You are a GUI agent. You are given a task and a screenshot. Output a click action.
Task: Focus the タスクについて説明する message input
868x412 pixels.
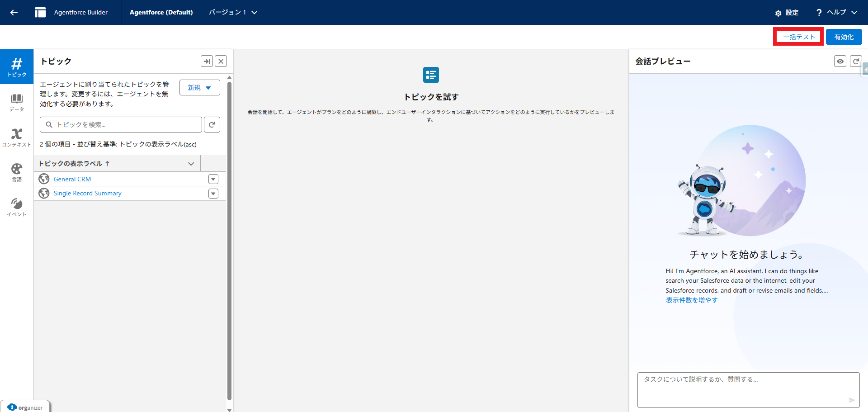748,389
